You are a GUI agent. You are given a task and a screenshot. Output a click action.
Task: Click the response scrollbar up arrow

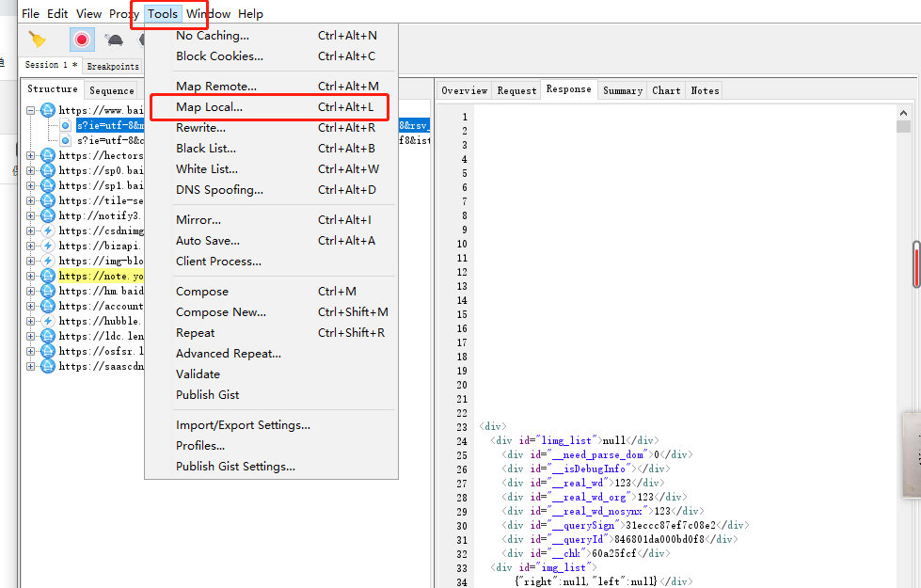tap(903, 113)
